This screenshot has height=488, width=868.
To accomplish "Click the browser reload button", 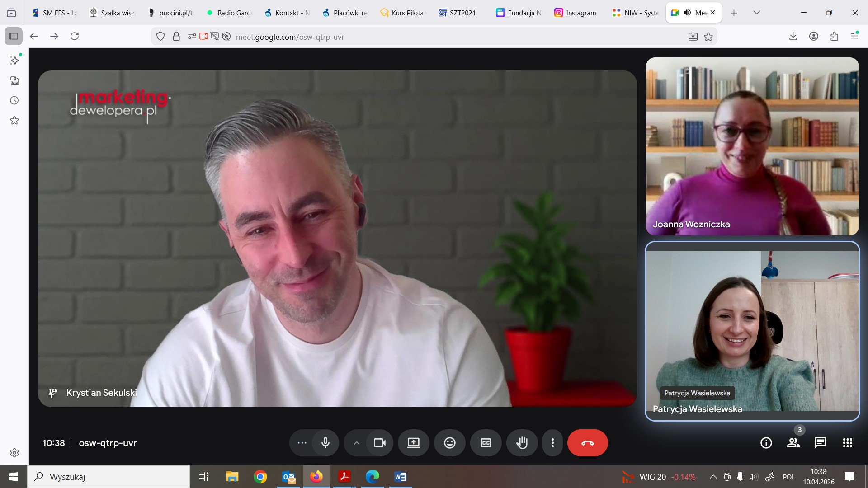I will tap(75, 36).
